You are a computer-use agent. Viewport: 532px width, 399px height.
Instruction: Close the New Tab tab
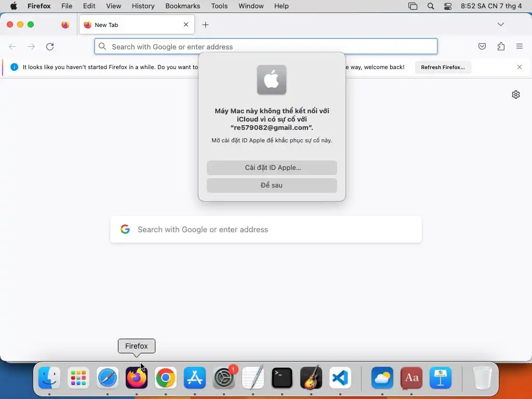[186, 24]
